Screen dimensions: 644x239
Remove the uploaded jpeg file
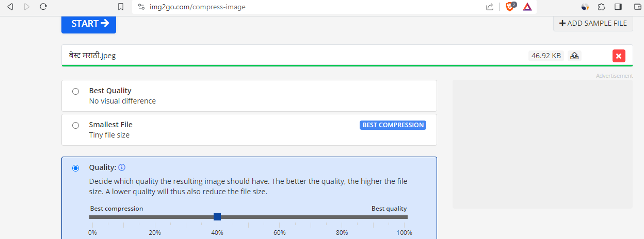(x=619, y=56)
